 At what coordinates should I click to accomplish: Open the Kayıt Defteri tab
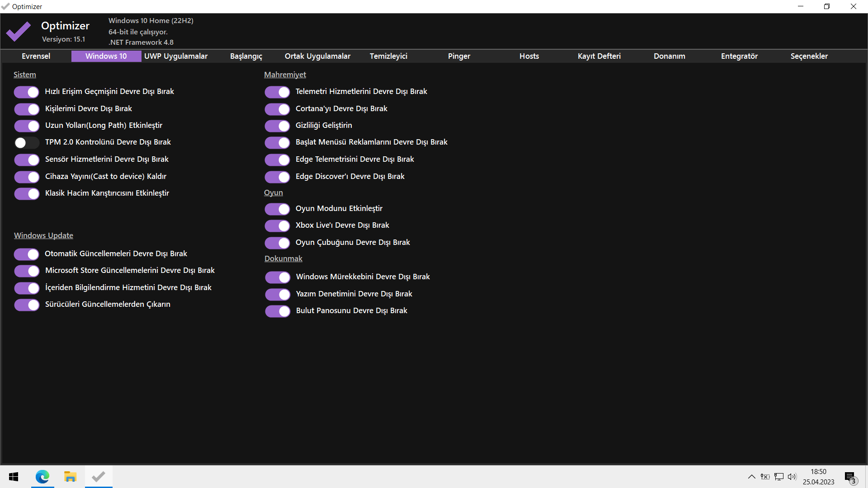[599, 56]
